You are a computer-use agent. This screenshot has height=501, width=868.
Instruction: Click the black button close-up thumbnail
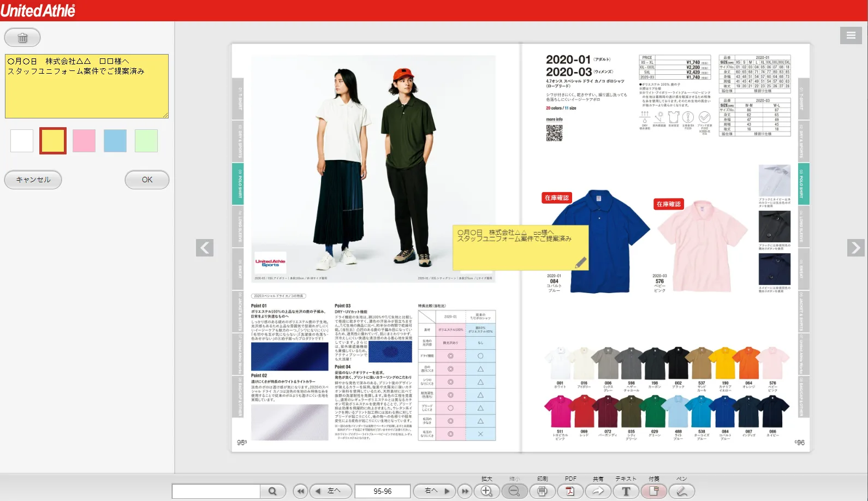coord(774,226)
